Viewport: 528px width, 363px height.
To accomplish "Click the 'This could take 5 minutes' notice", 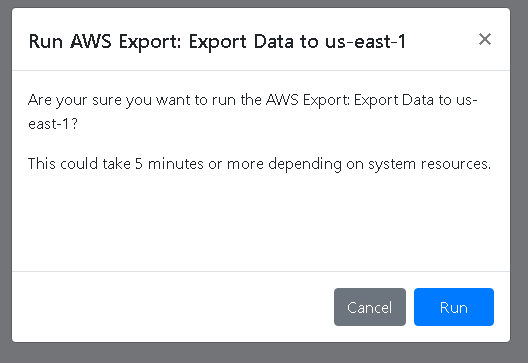I will pyautogui.click(x=259, y=164).
